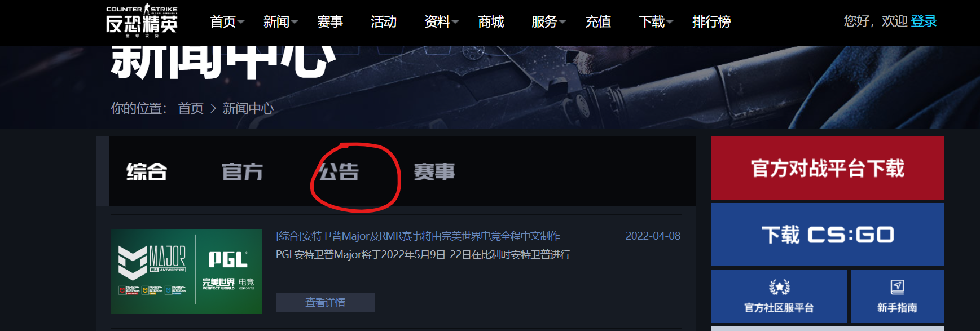This screenshot has width=980, height=331.
Task: Select the 综合 news tab
Action: pos(147,171)
